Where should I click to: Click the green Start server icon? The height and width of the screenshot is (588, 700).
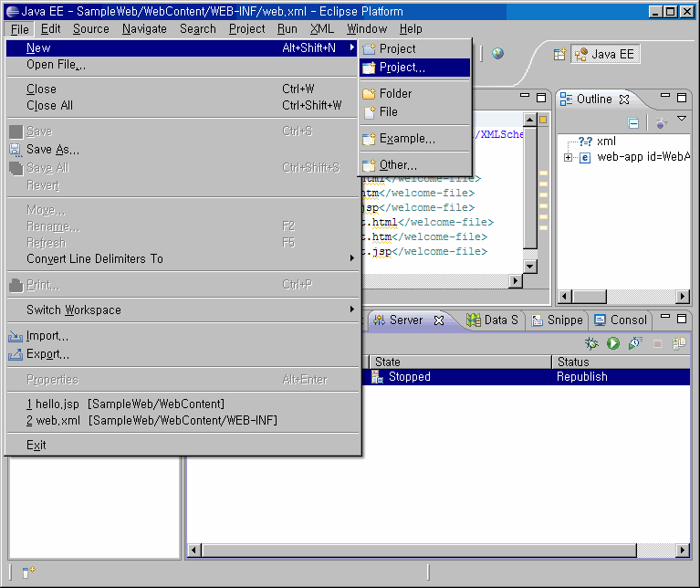pos(613,343)
